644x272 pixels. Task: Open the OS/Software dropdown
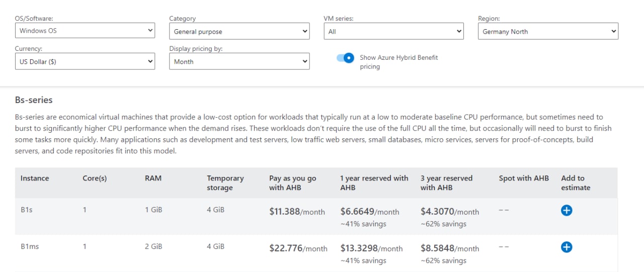coord(85,31)
